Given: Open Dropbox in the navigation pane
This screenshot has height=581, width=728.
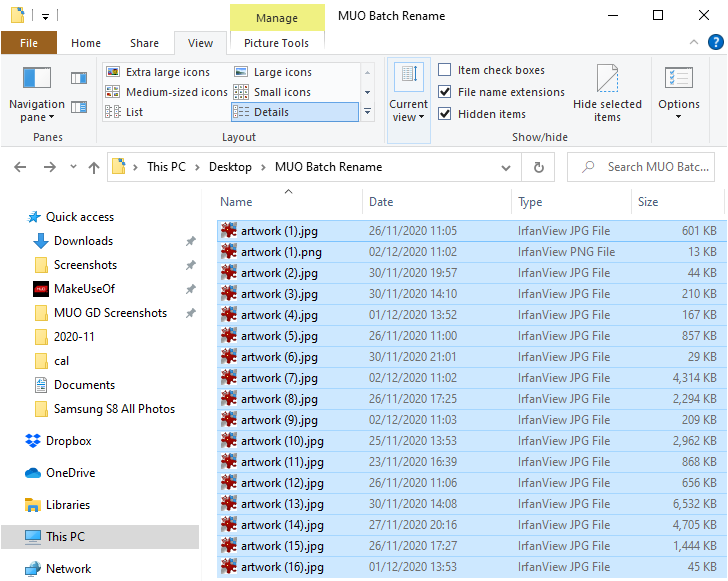Looking at the screenshot, I should tap(68, 441).
